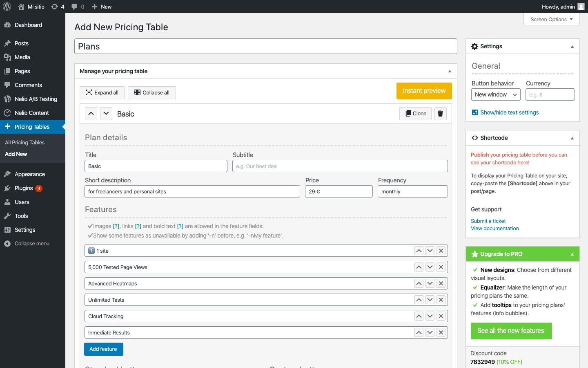Go to All Pricing Tables
Image resolution: width=588 pixels, height=368 pixels.
(x=24, y=142)
